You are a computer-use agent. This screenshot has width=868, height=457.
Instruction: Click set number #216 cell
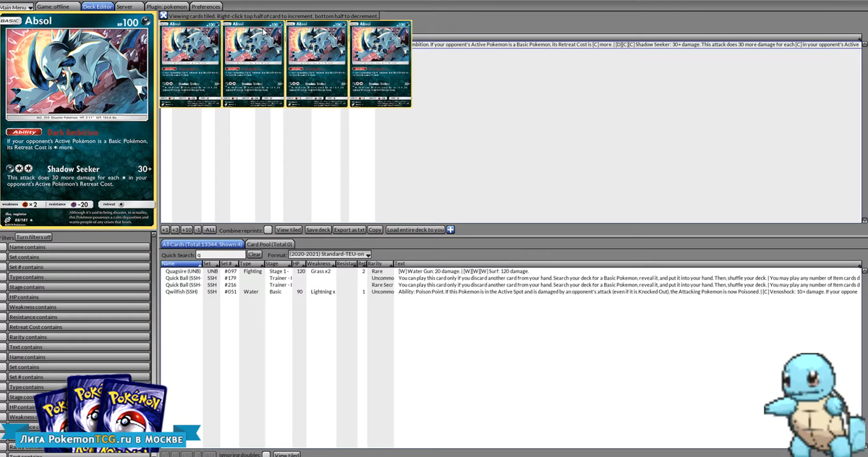click(x=230, y=285)
